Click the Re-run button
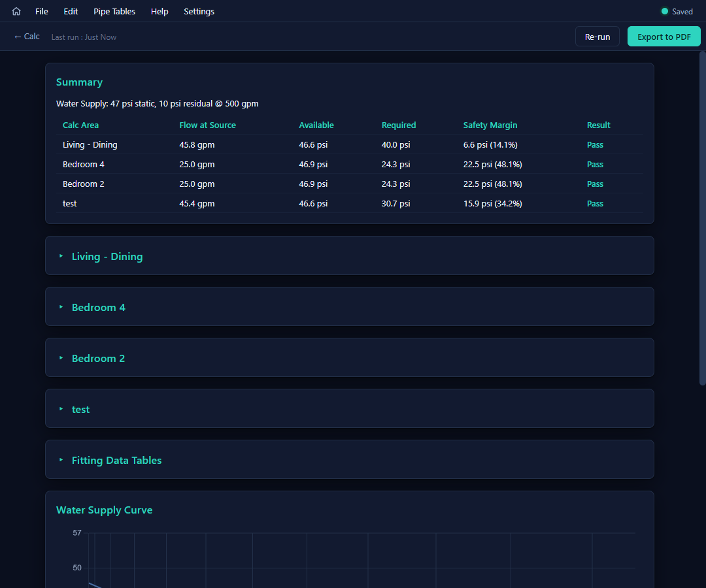This screenshot has height=588, width=706. pos(597,37)
